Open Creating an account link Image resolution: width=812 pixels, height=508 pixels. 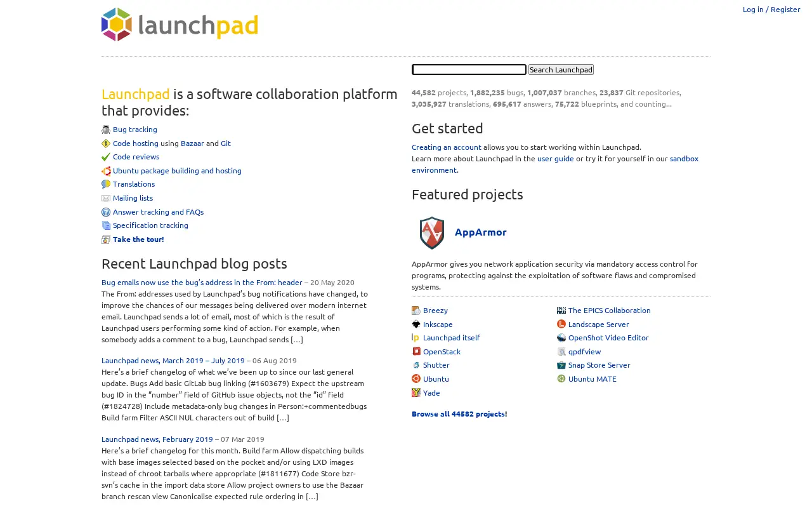[447, 147]
